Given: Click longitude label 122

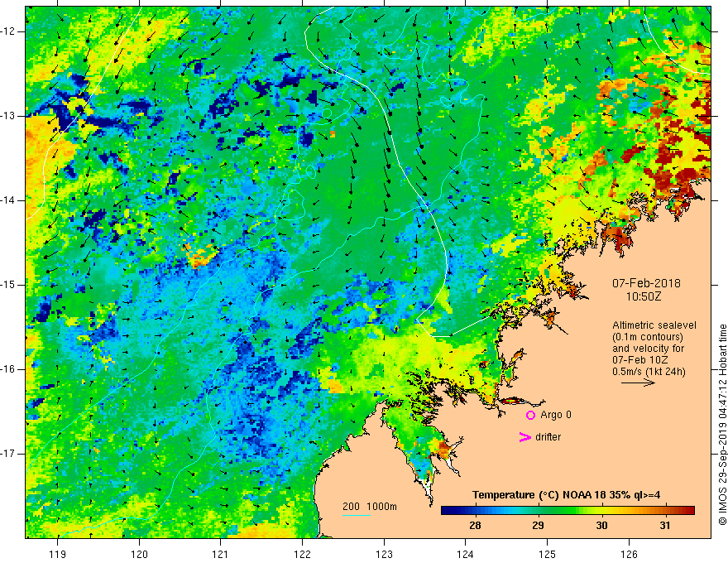Looking at the screenshot, I should point(302,554).
